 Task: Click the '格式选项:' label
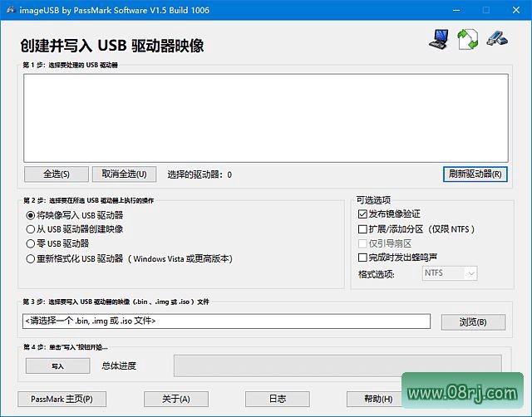[x=377, y=274]
